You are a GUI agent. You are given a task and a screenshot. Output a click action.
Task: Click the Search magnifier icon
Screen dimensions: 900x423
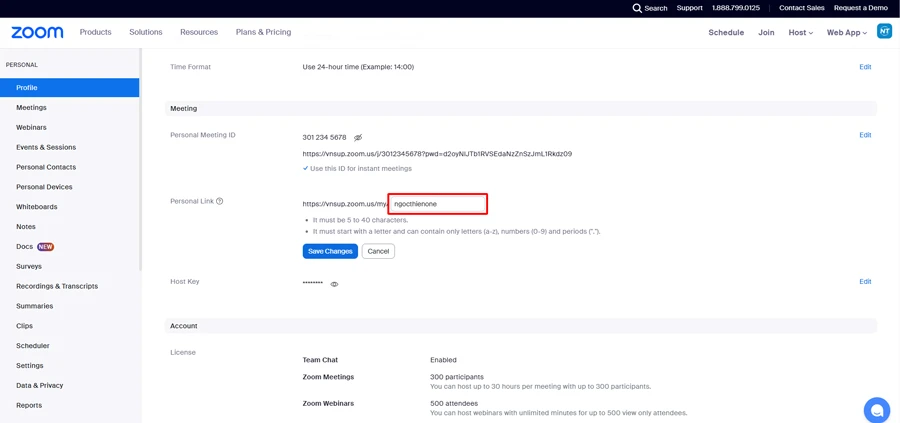[637, 8]
